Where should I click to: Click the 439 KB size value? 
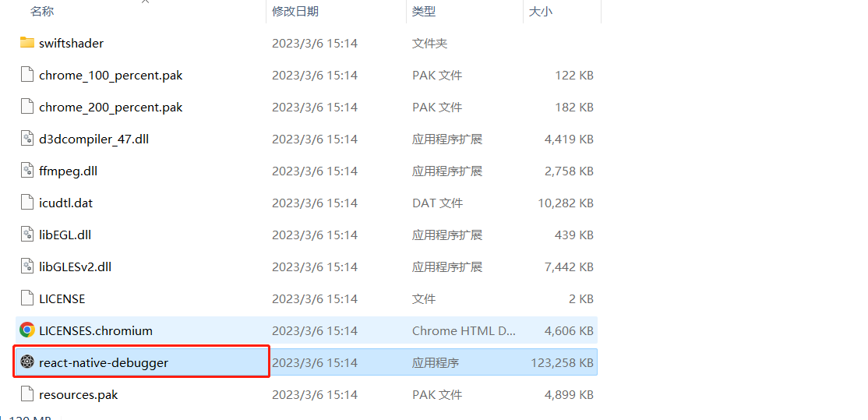(x=574, y=235)
